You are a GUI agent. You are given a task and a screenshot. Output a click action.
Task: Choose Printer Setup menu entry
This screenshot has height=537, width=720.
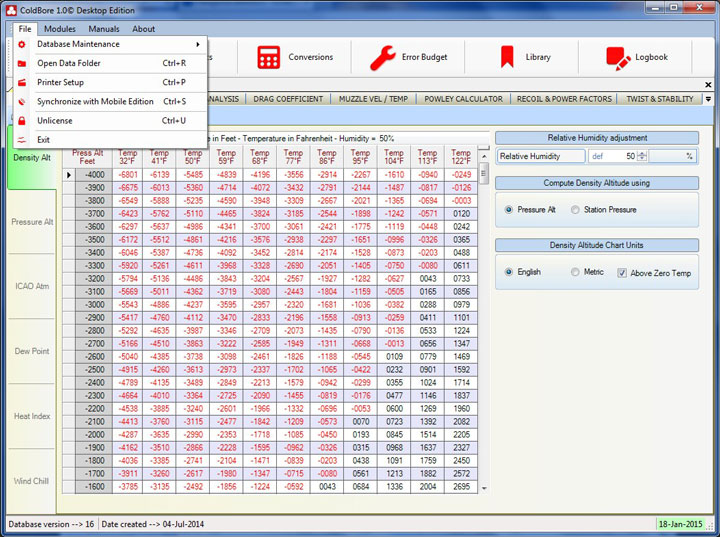111,83
